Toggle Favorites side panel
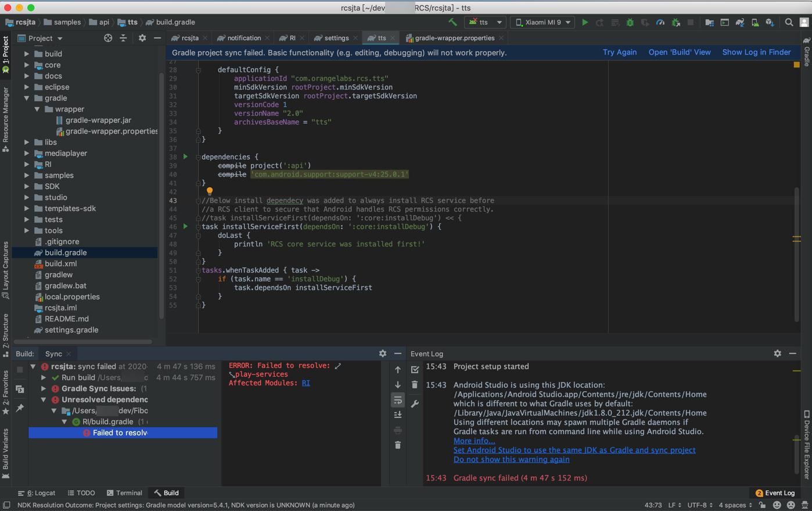Viewport: 812px width, 511px height. pyautogui.click(x=6, y=392)
